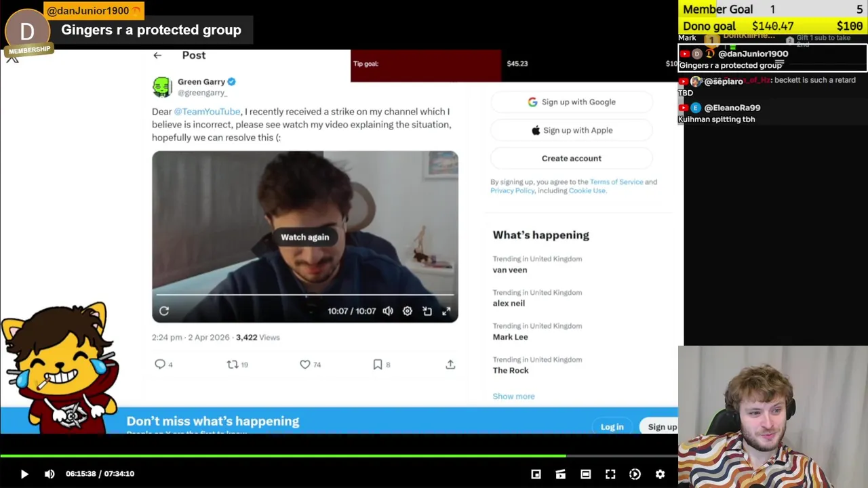Click the streamer webcam overlay
Screen dimensions: 868x488
[x=773, y=417]
